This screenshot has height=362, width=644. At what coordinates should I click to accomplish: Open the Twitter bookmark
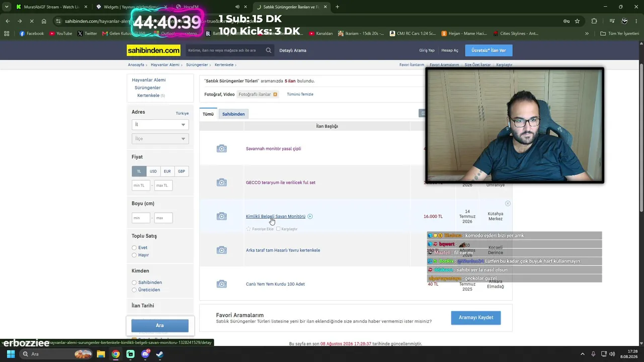(x=87, y=34)
